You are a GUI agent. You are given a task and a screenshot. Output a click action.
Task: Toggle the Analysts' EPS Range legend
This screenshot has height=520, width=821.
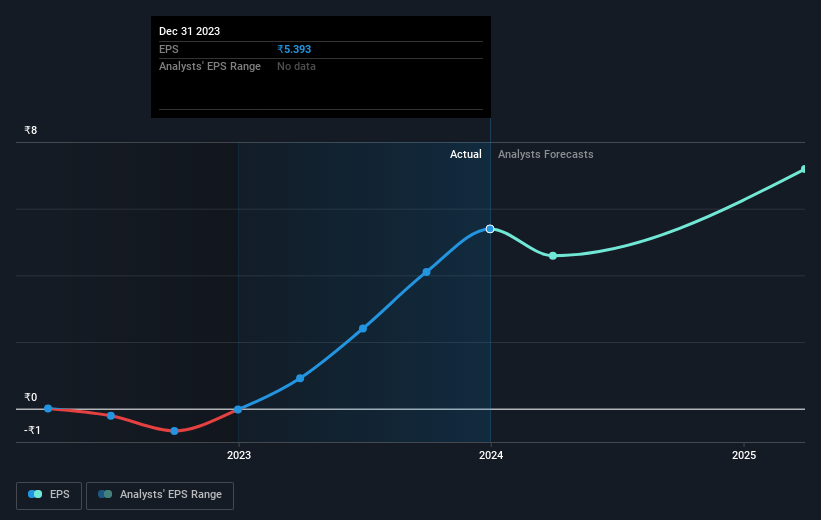click(x=160, y=495)
